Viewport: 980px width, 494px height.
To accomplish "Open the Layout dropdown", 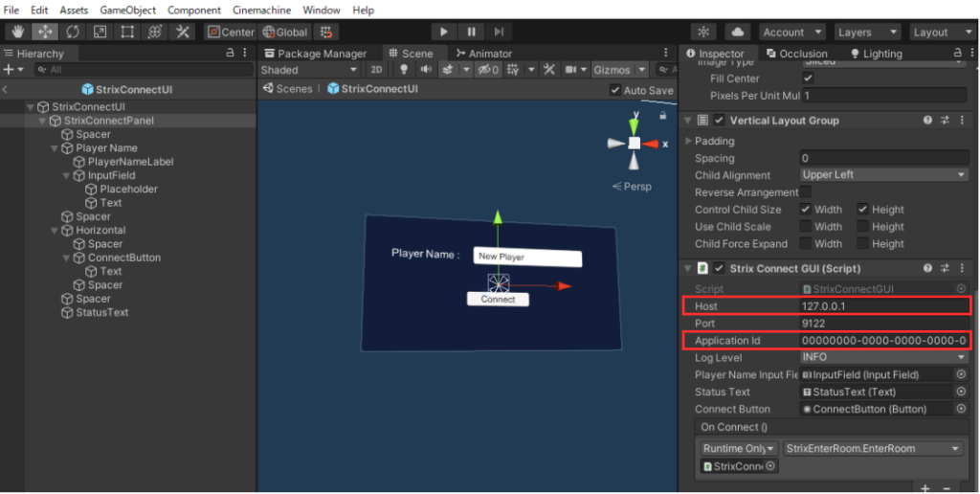I will point(942,32).
